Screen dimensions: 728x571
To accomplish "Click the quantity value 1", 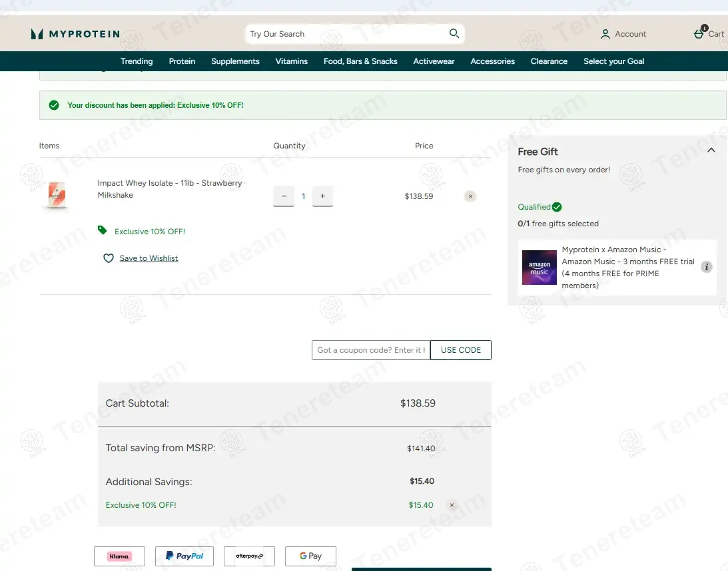I will point(303,196).
